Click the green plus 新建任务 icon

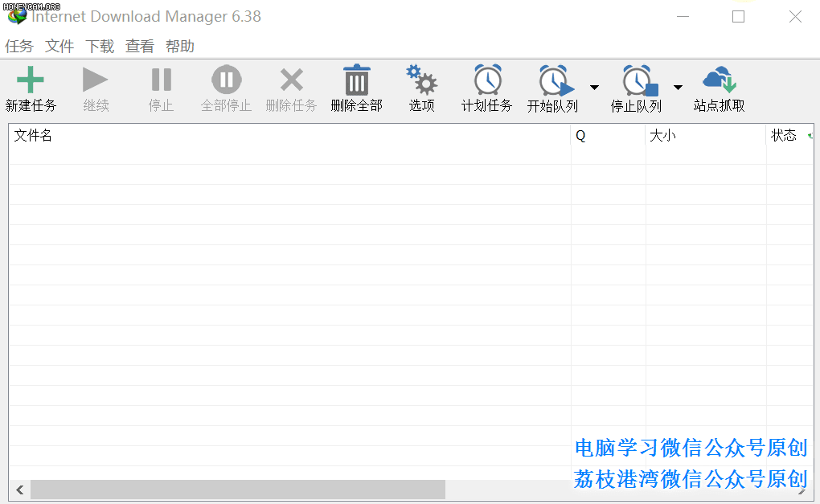tap(31, 80)
